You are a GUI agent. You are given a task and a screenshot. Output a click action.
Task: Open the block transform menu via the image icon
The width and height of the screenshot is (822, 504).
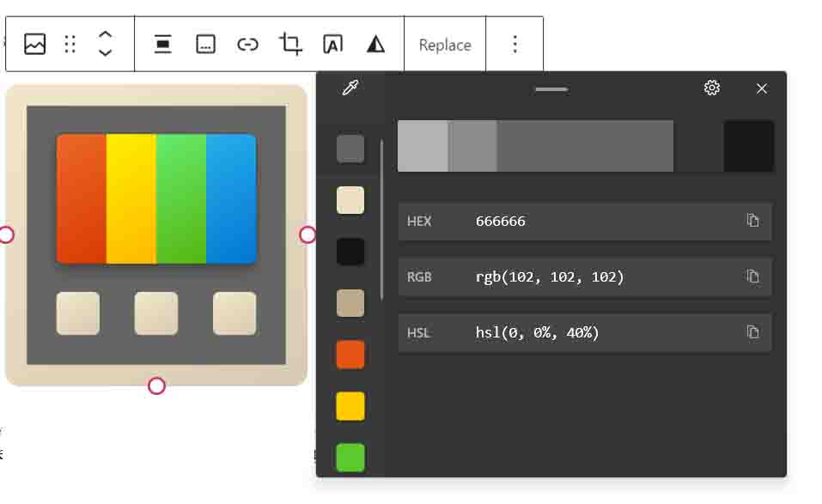click(34, 43)
